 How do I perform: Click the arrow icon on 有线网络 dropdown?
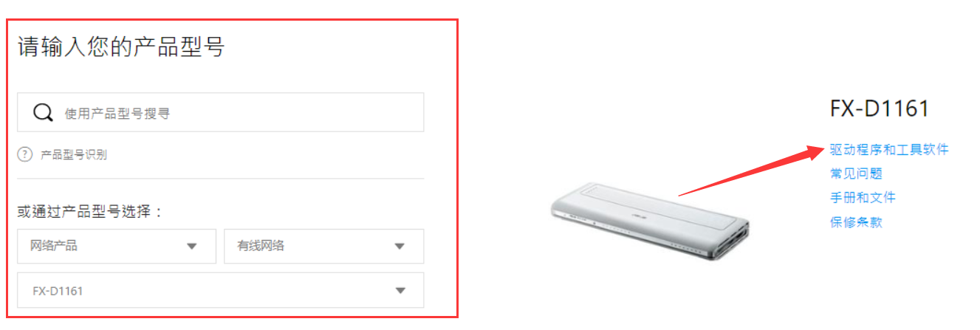[x=400, y=247]
